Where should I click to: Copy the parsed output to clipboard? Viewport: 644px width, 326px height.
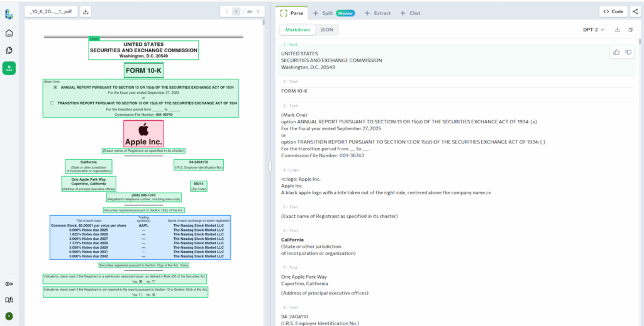[630, 30]
